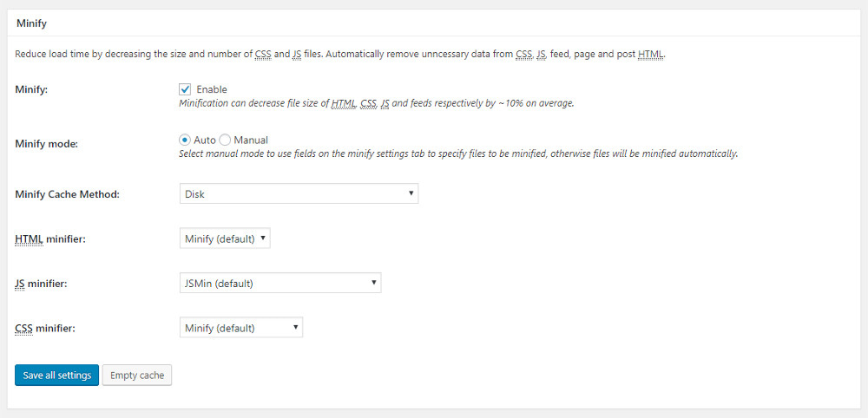Expand the CSS minifier dropdown
This screenshot has width=868, height=418.
pos(240,328)
